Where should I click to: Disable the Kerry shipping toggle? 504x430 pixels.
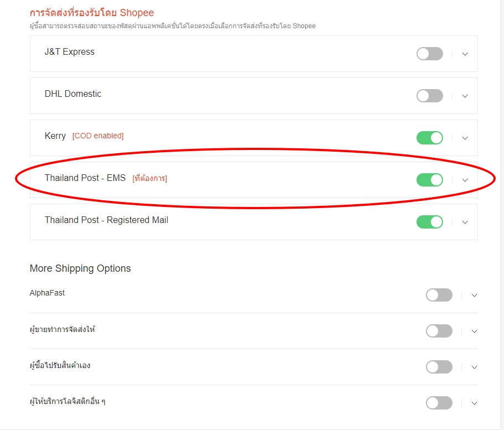(x=430, y=138)
